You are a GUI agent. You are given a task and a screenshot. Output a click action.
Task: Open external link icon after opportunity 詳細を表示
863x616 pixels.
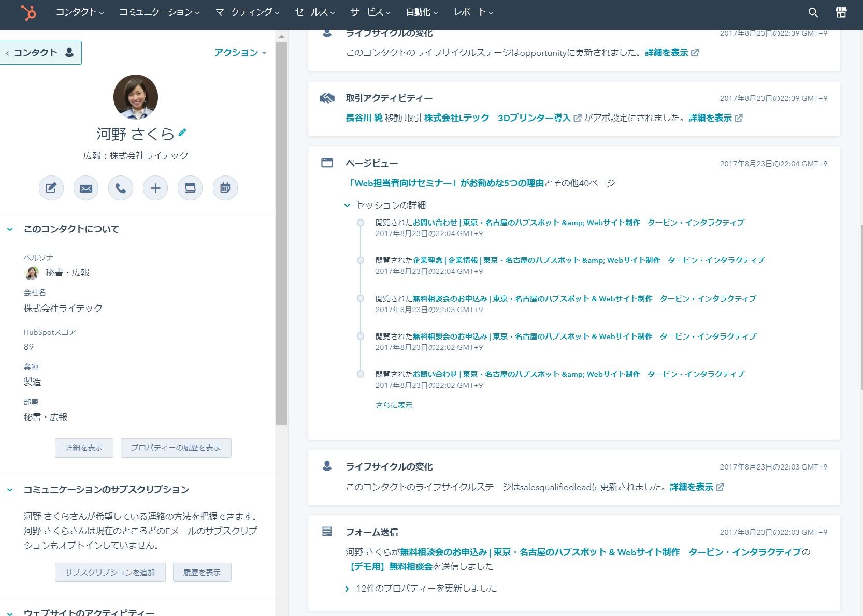[695, 52]
